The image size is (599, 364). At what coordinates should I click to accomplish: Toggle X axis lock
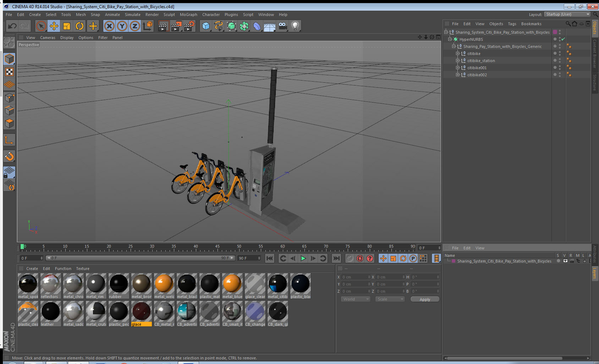pos(109,26)
